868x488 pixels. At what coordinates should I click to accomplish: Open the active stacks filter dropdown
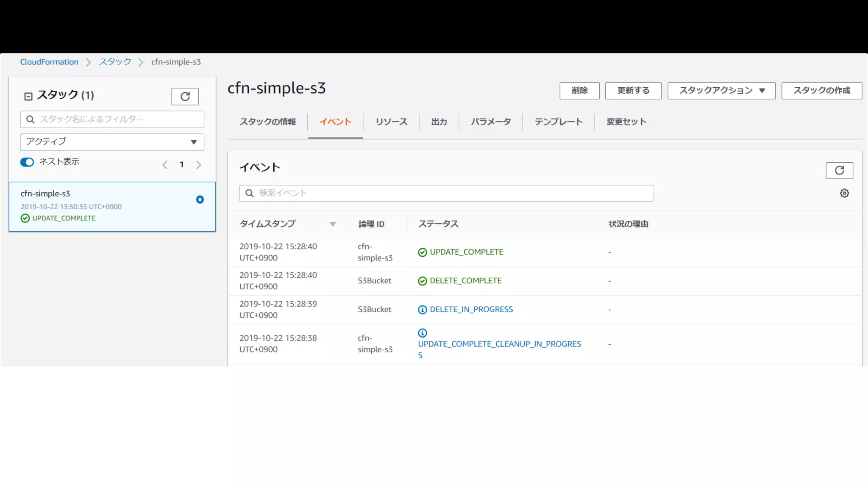click(112, 142)
